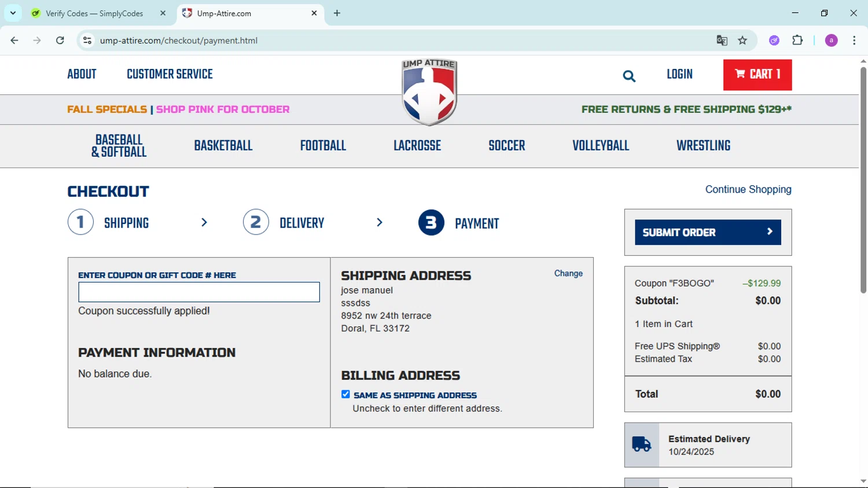This screenshot has width=868, height=488.
Task: Go to the Delivery checkout step label
Action: (301, 223)
